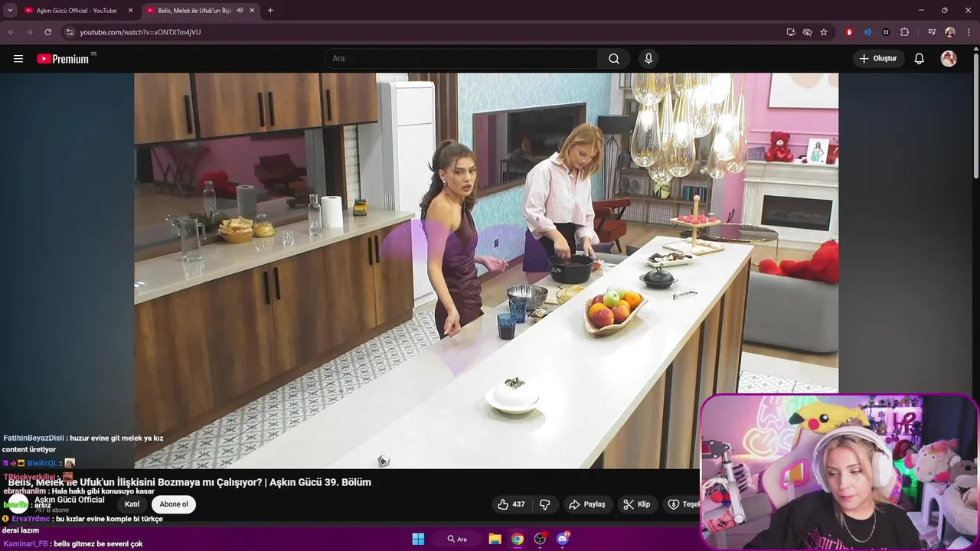Open the crossed-eye tracking protection icon
The height and width of the screenshot is (551, 980).
click(x=807, y=32)
